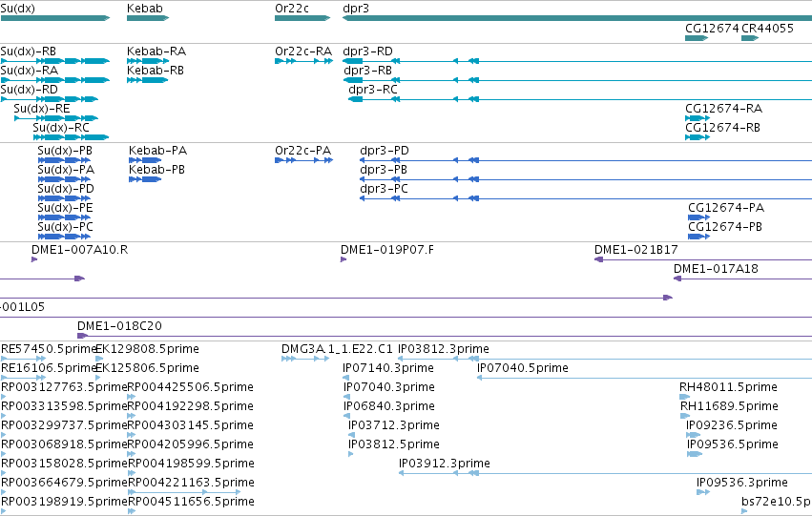This screenshot has height=516, width=812.
Task: Select protein Or22c-PA
Action: [304, 160]
